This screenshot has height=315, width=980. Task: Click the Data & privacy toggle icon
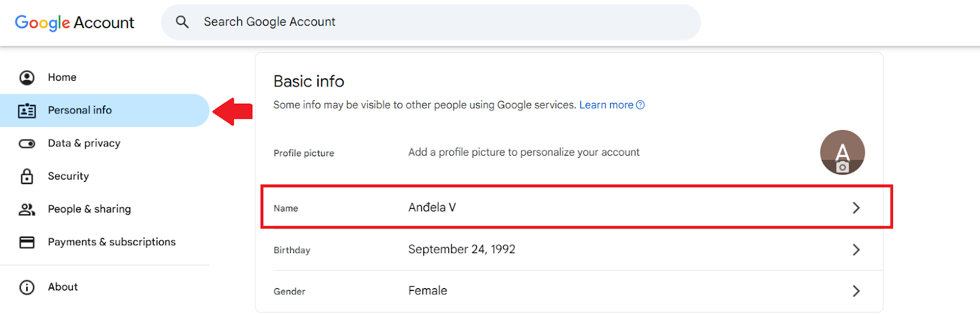(x=27, y=143)
